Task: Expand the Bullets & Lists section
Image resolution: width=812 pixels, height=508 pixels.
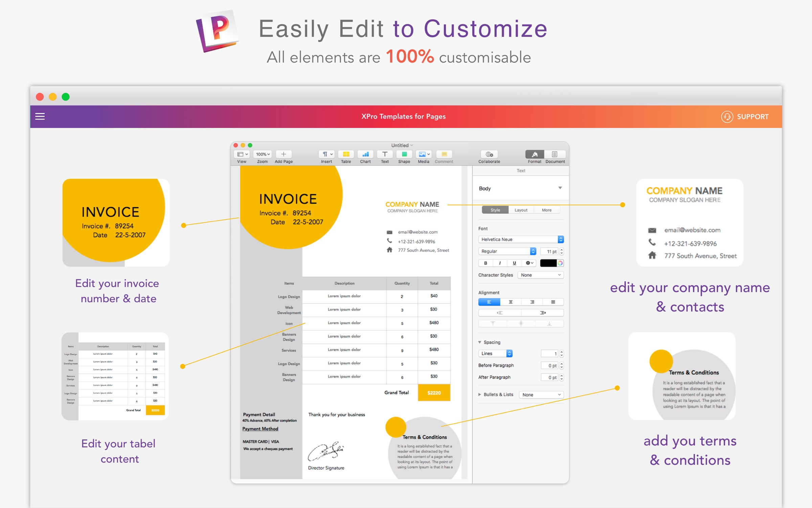Action: click(x=480, y=395)
